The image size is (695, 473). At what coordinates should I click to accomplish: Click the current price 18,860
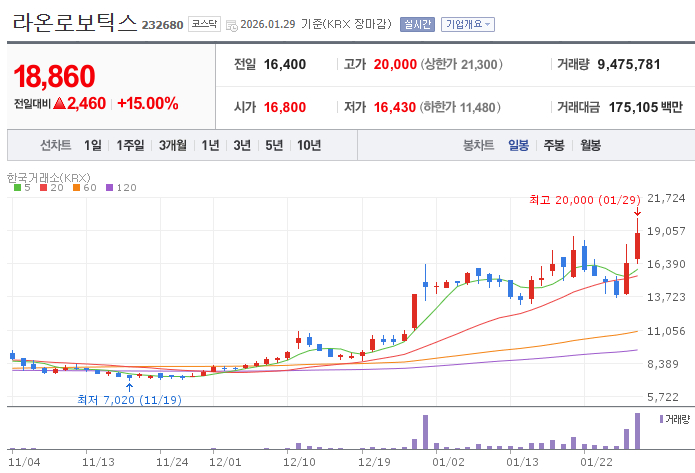[x=55, y=76]
